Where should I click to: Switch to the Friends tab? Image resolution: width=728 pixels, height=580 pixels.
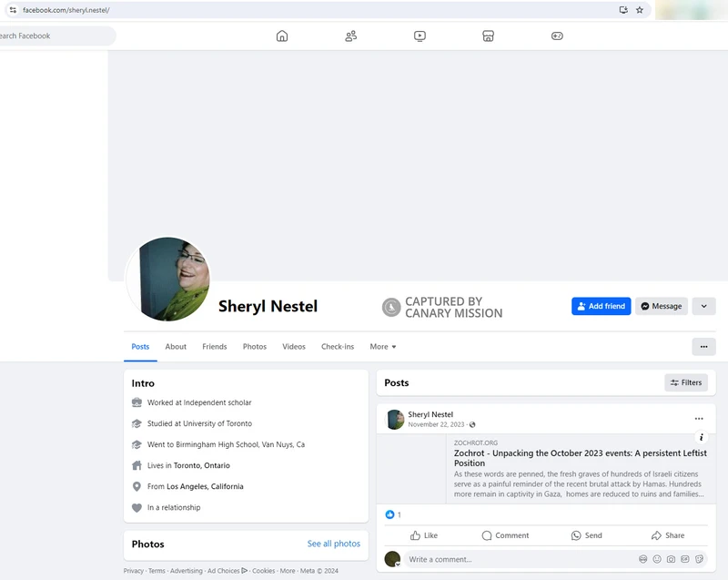(x=215, y=346)
